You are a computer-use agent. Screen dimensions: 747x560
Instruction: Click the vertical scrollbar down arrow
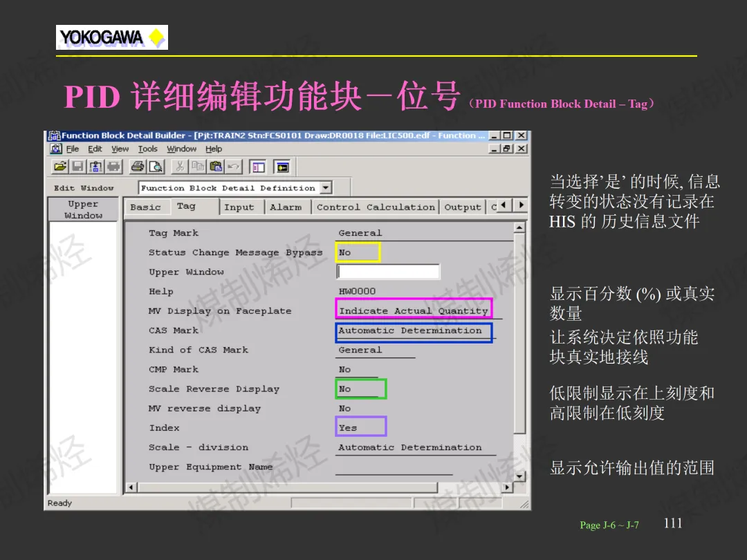click(x=519, y=475)
